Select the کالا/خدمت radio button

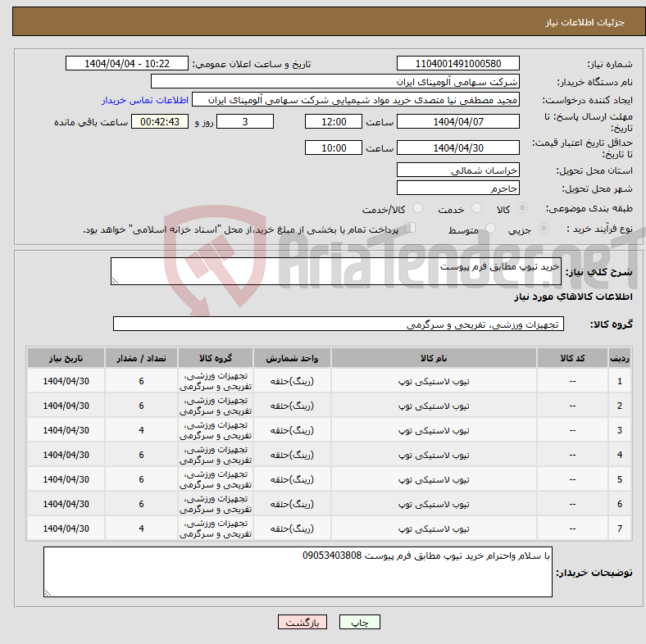point(418,208)
